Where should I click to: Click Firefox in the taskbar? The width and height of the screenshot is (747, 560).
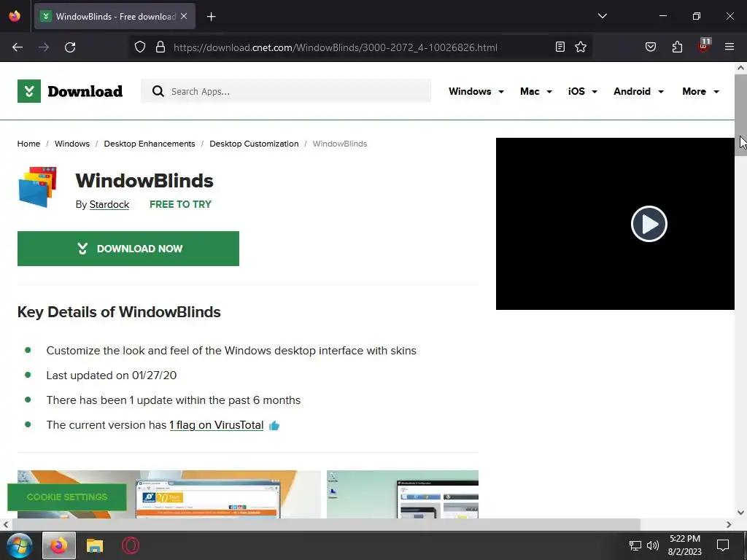tap(59, 545)
